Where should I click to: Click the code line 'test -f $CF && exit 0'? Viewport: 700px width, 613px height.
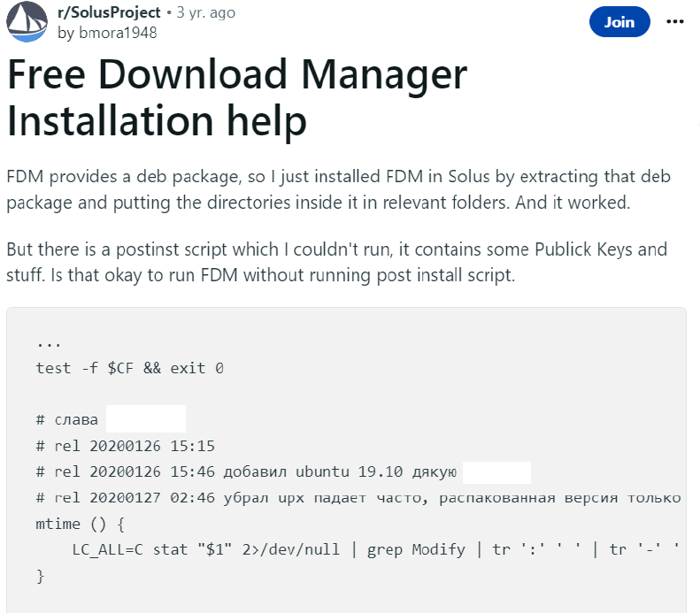129,368
